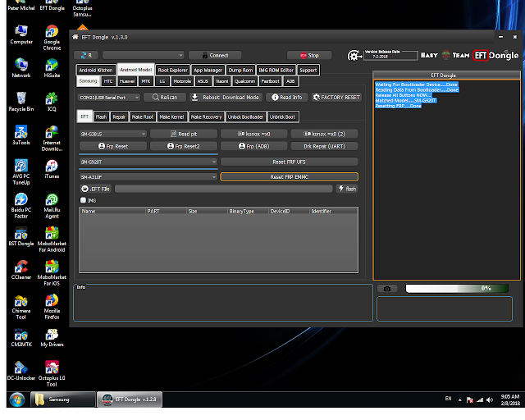
Task: Open the Make Kernel sub-tab
Action: 171,116
